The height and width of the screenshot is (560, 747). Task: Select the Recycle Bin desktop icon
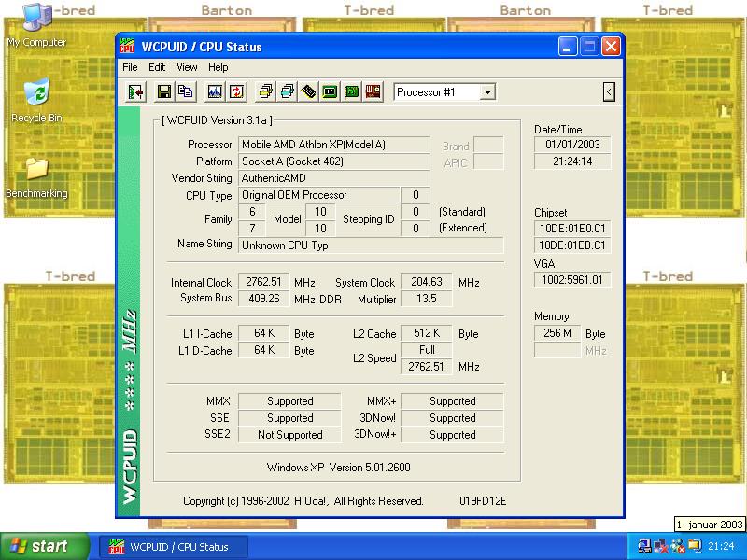click(x=36, y=101)
